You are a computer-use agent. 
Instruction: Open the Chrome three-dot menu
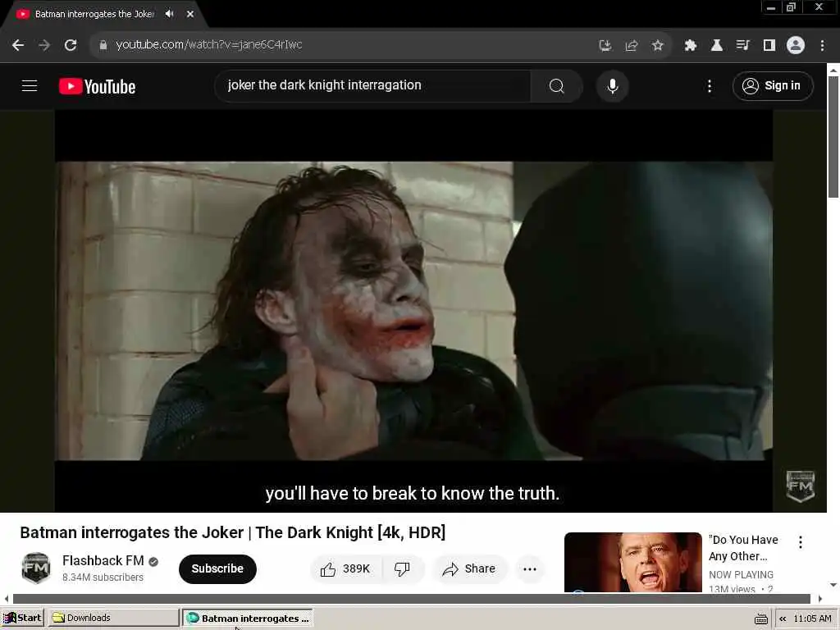tap(822, 46)
